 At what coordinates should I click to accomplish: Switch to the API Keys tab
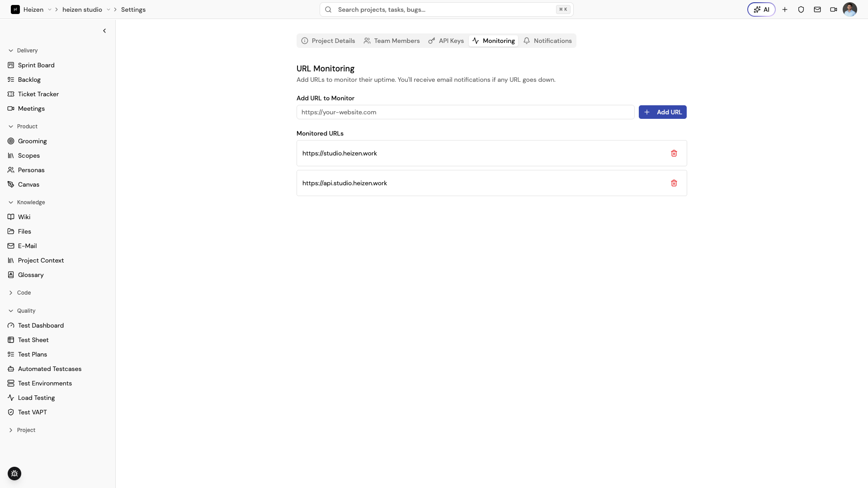click(x=446, y=41)
